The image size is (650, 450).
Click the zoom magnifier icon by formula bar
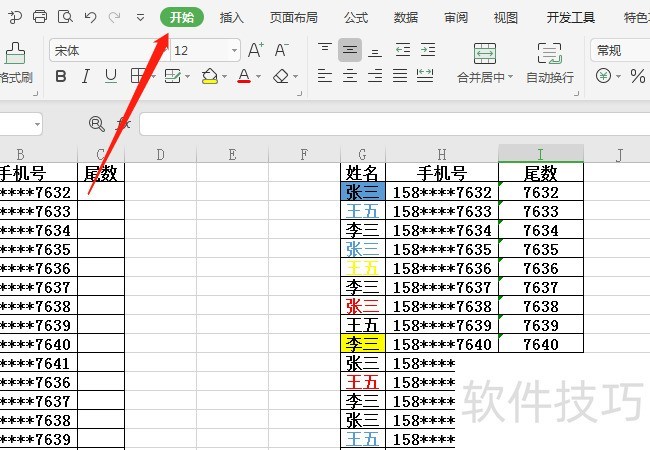[97, 123]
